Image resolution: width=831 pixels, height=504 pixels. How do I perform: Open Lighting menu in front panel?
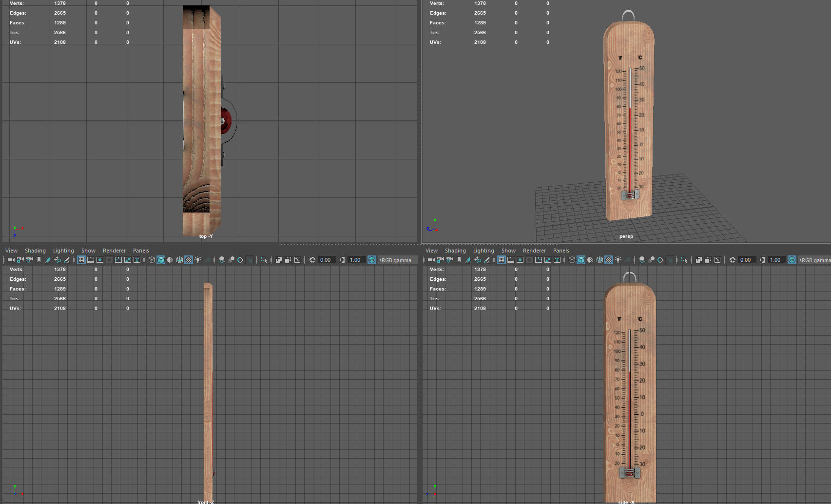[63, 251]
